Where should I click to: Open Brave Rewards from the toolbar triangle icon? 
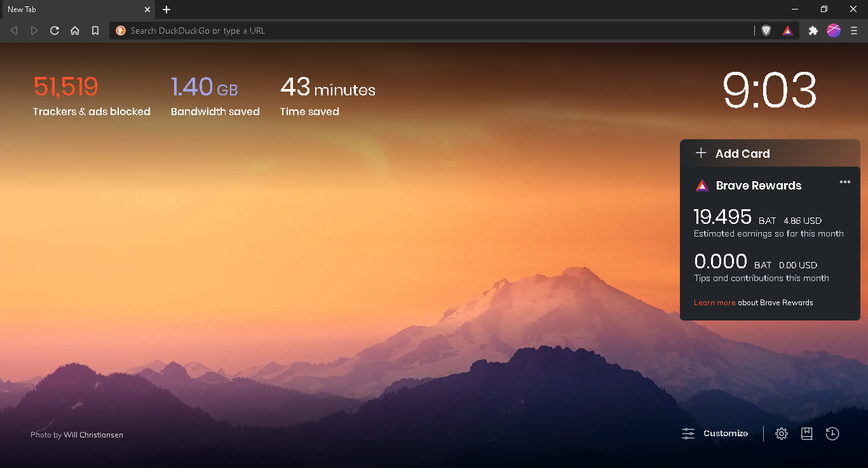click(x=788, y=30)
